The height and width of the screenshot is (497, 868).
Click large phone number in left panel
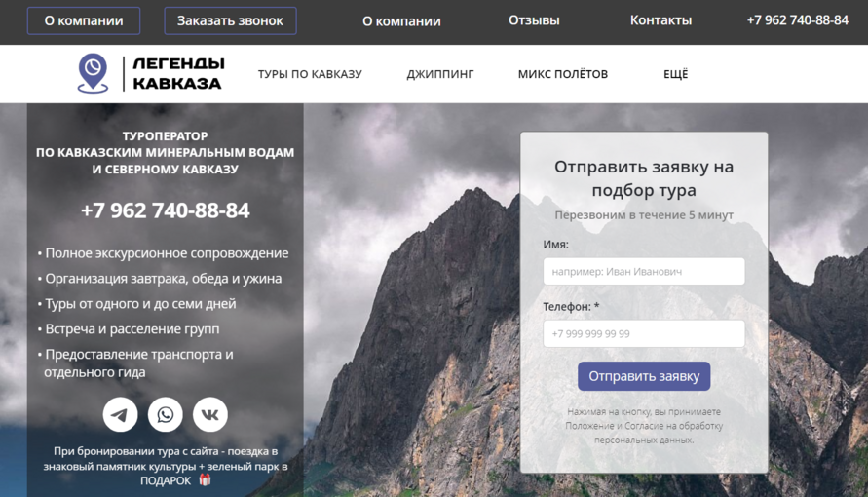click(x=165, y=210)
